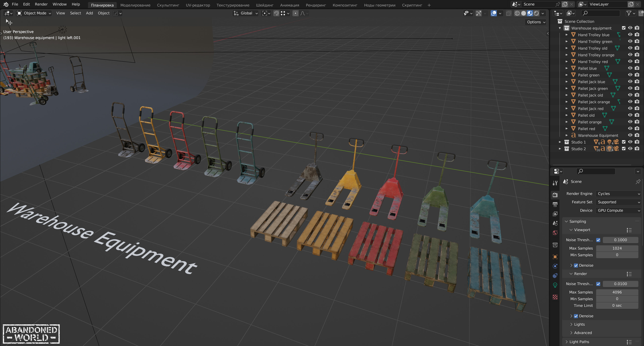The height and width of the screenshot is (346, 644).
Task: Click Render Max Samples field 4096
Action: point(617,292)
